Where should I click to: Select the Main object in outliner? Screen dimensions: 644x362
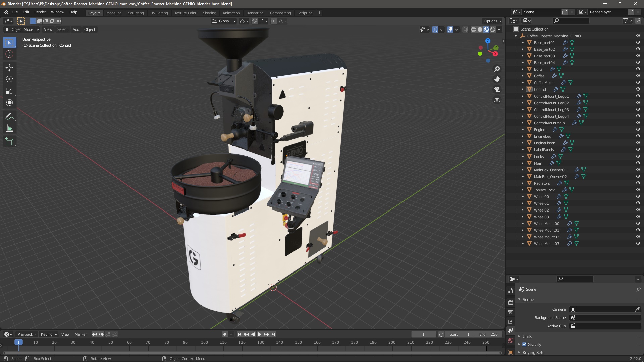pyautogui.click(x=538, y=163)
